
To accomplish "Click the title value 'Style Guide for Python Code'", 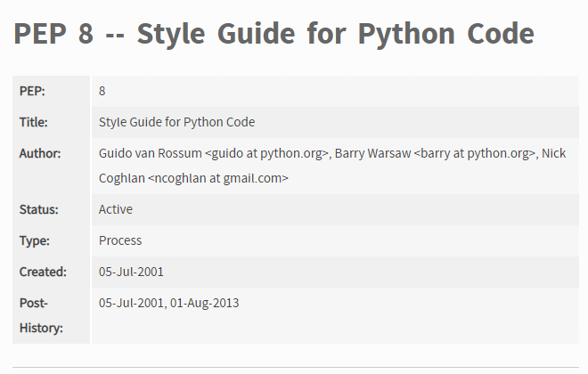I will [x=176, y=122].
